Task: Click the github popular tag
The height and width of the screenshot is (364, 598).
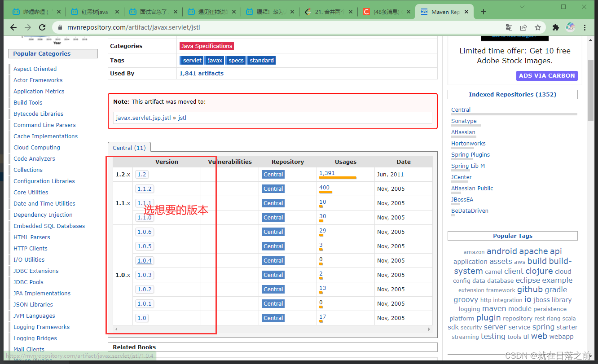Action: point(530,289)
